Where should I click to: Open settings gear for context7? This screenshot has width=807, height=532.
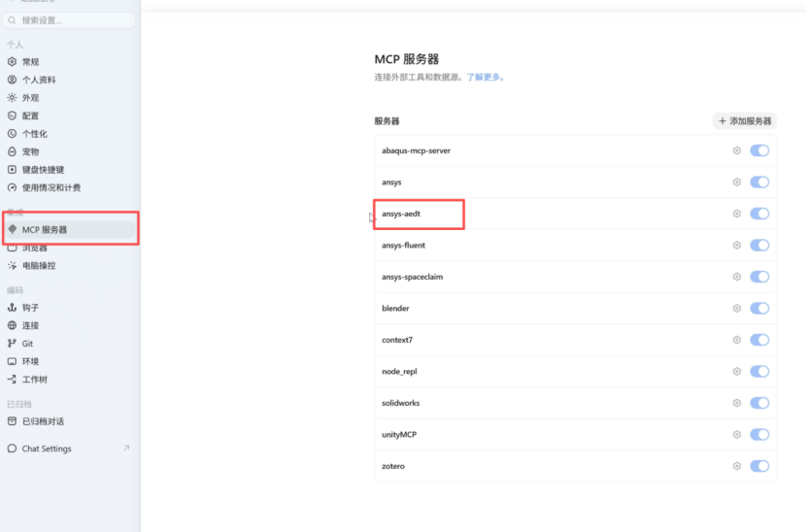736,340
